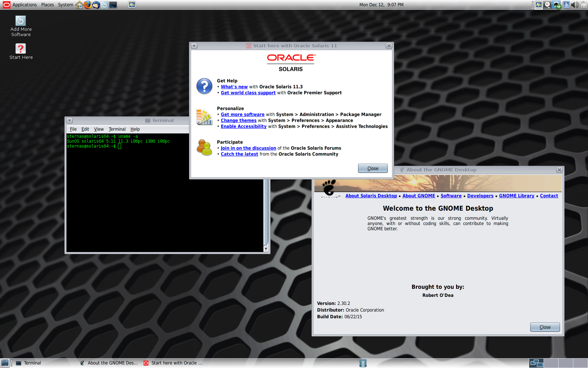This screenshot has height=368, width=588.
Task: Open the Home folder panel icon
Action: [x=79, y=5]
